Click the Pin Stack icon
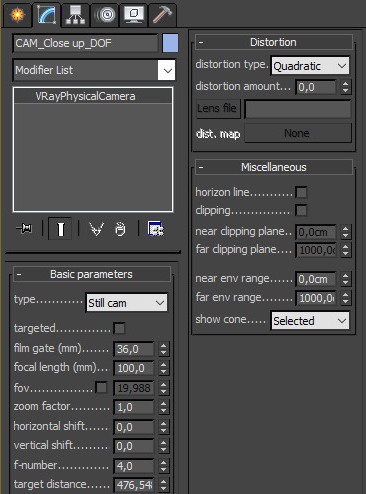366x494 pixels. pos(24,229)
